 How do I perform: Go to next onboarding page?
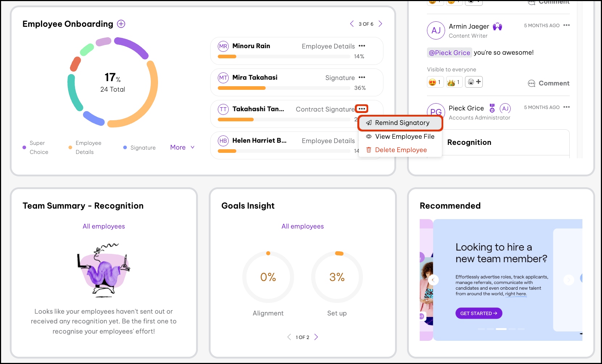coord(380,24)
